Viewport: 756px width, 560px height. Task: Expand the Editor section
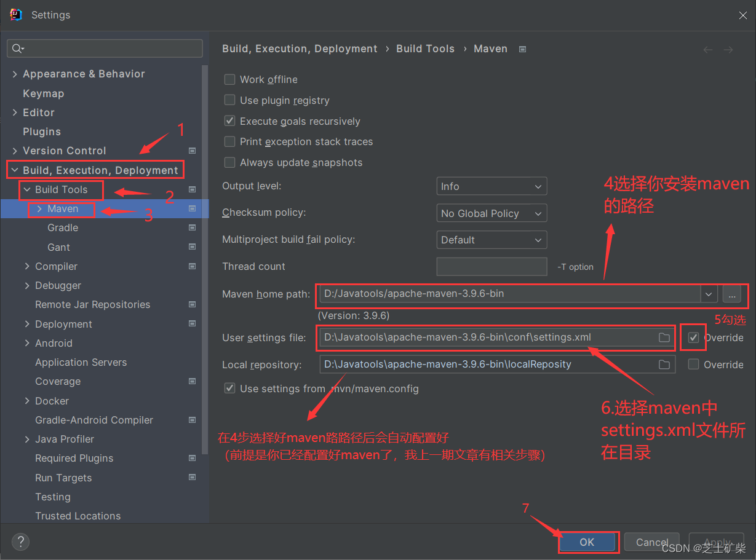tap(15, 112)
